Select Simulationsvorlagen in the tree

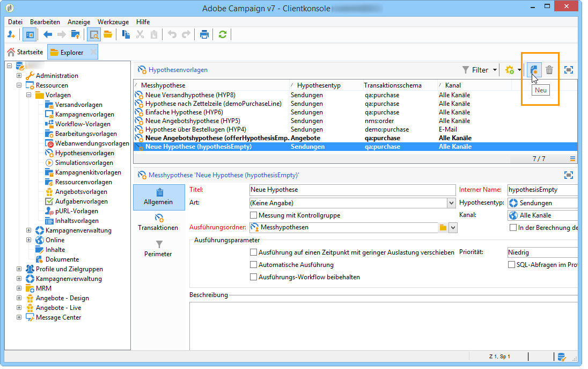(x=84, y=163)
